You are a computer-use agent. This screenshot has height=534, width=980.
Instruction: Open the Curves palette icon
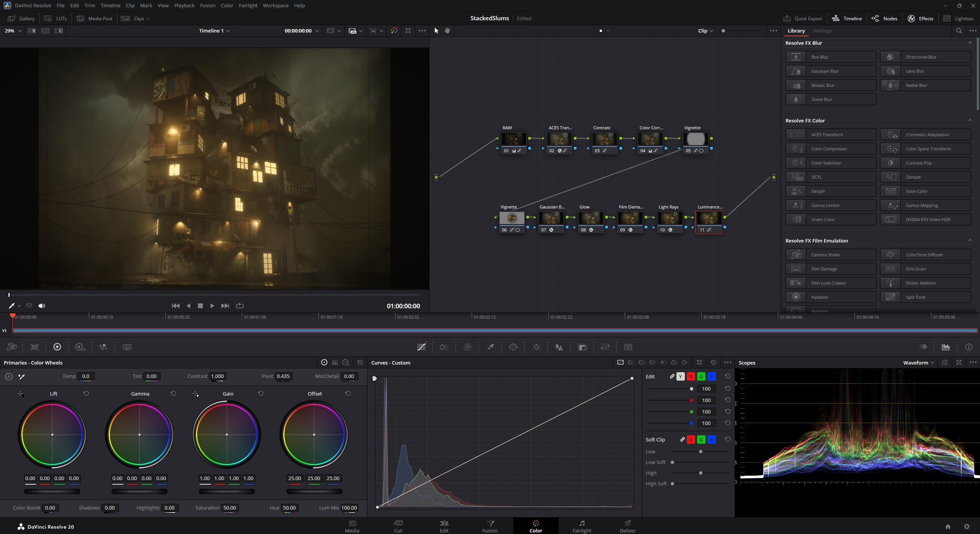(421, 347)
